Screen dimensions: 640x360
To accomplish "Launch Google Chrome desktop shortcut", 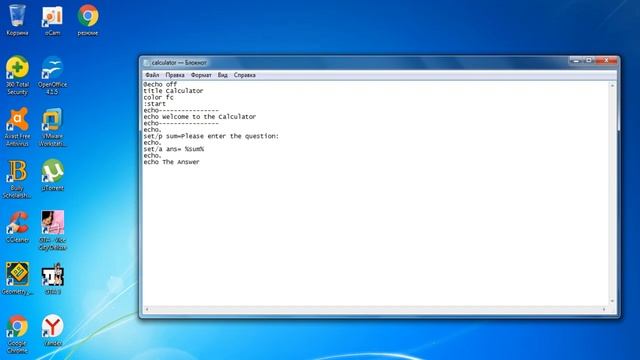I will [x=17, y=334].
